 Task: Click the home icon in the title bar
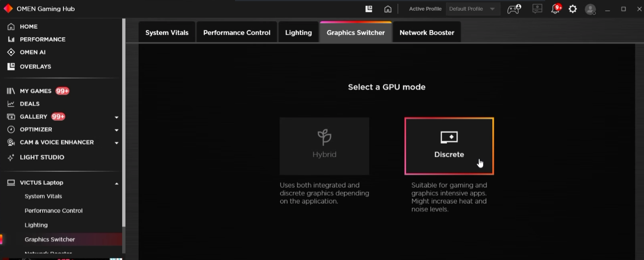click(x=388, y=9)
